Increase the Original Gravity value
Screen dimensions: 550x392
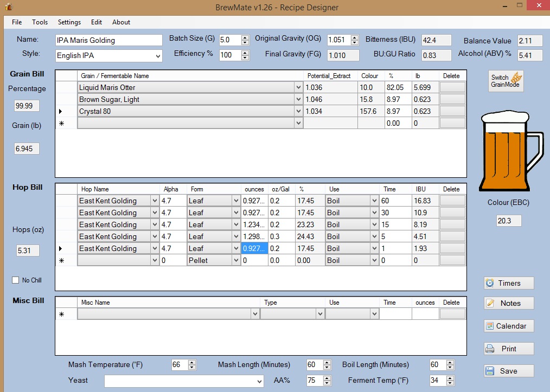[x=355, y=37]
